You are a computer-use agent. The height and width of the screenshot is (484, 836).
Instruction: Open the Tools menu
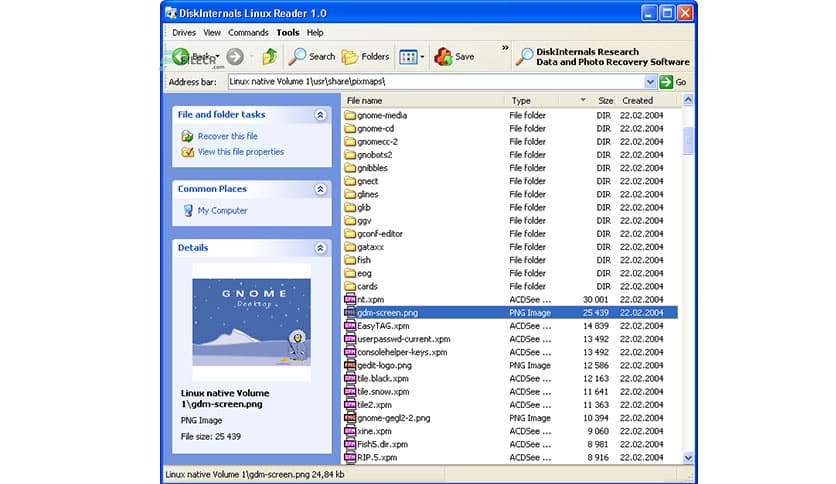point(287,33)
